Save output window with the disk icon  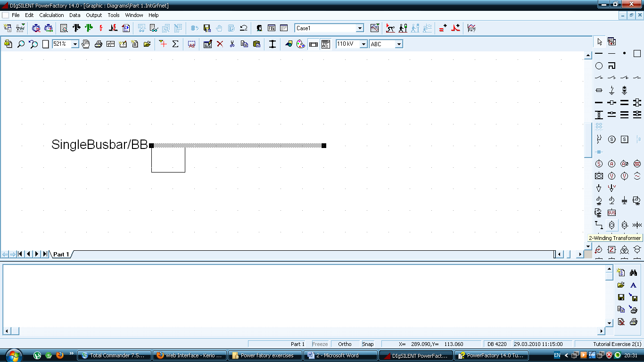[621, 297]
